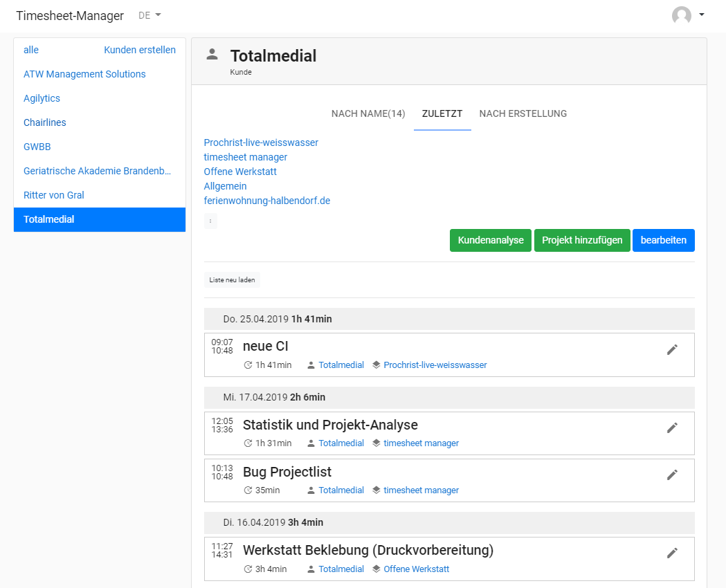
Task: Click the 'timesheet manager' link in the 'Statistik und Projekt-Analyse' entry
Action: coord(421,443)
